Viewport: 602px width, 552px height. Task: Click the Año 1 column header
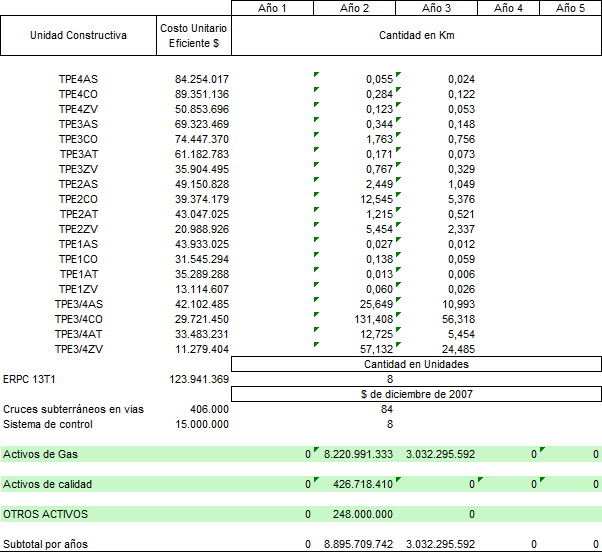click(272, 8)
